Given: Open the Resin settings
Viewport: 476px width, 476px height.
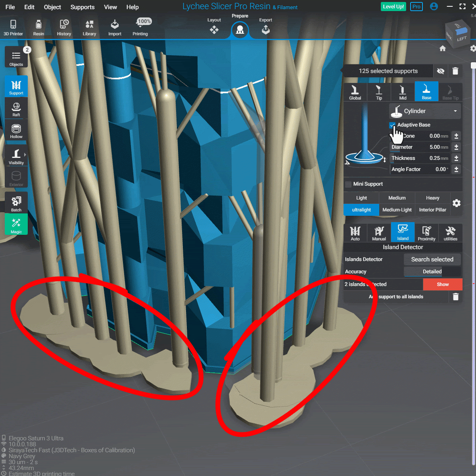Looking at the screenshot, I should coord(38,28).
